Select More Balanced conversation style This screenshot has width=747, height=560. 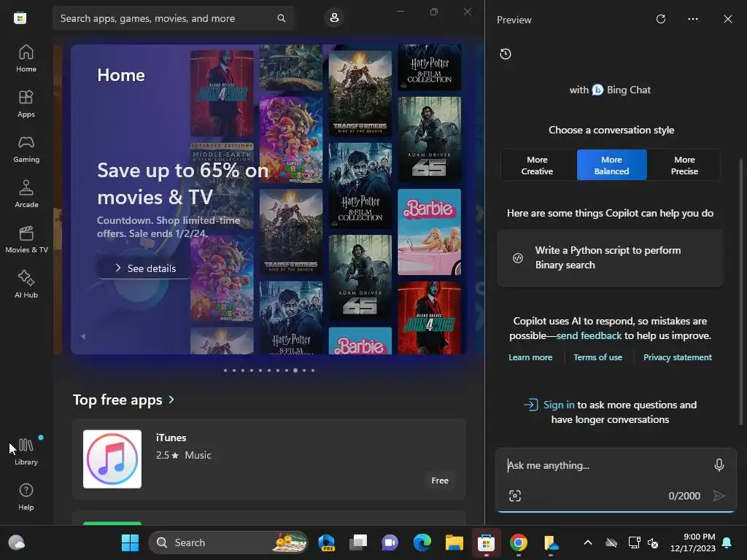click(x=612, y=166)
